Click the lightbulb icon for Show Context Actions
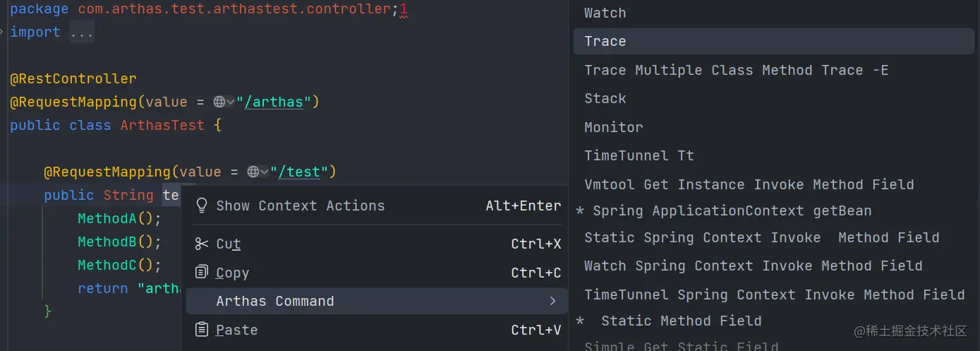Image resolution: width=980 pixels, height=351 pixels. pyautogui.click(x=202, y=206)
